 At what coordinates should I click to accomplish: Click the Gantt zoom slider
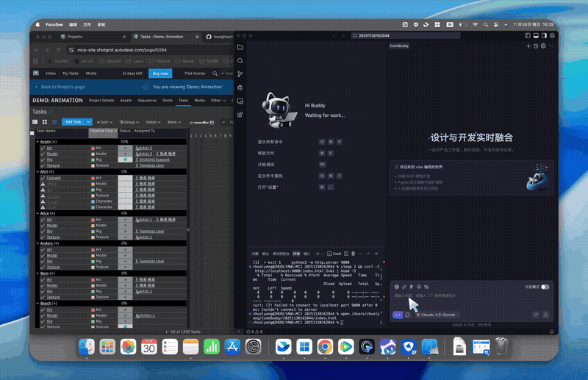point(206,122)
